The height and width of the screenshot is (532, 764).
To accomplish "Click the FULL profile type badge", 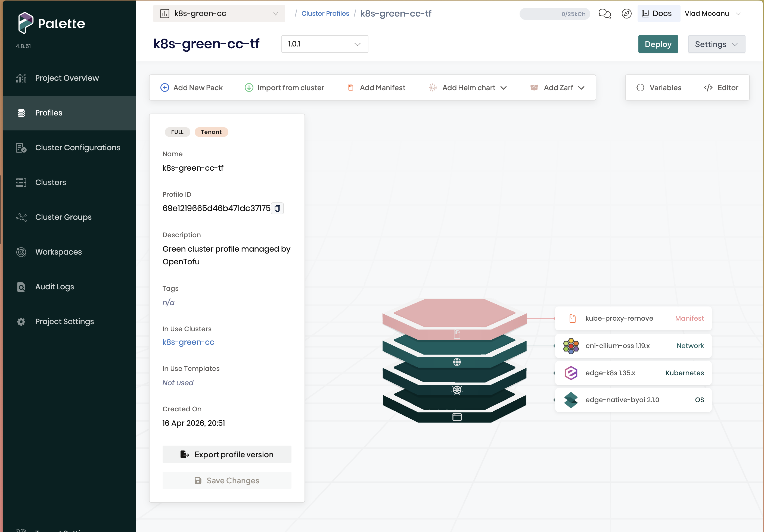I will coord(177,132).
